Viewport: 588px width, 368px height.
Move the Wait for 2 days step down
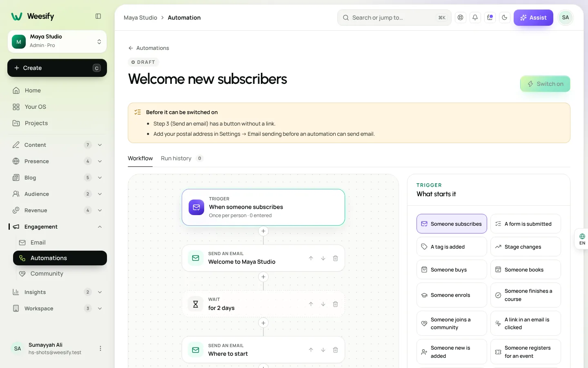click(323, 304)
